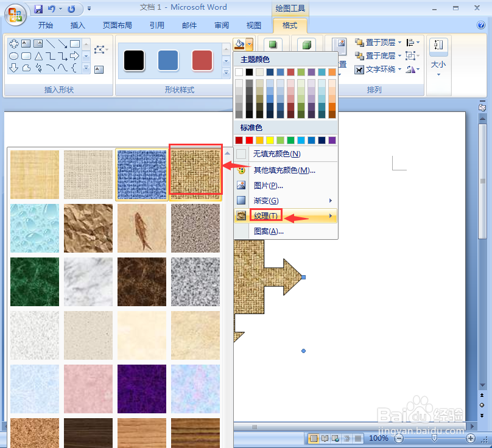Choose 图案(A)... fill option
Screen dimensions: 492x448
pos(286,231)
